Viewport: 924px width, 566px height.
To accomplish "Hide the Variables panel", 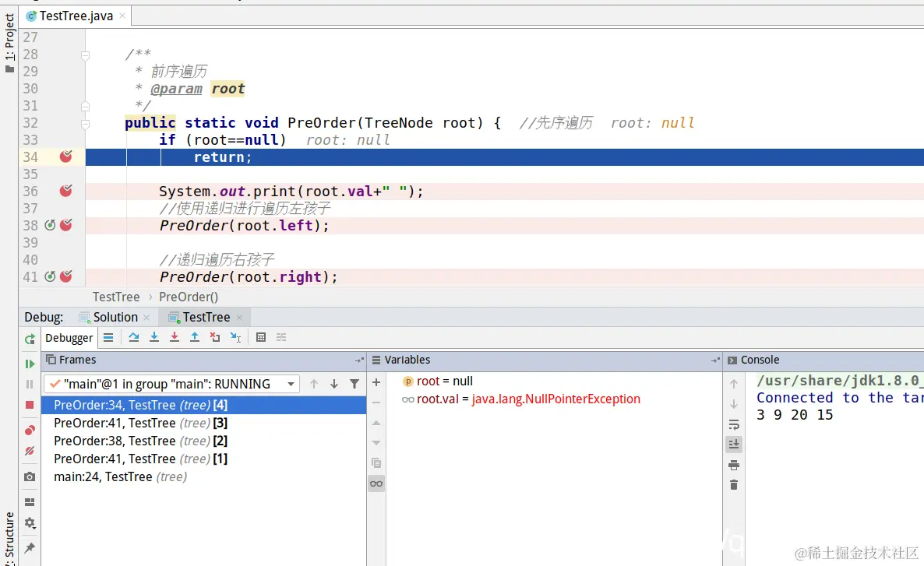I will [715, 360].
